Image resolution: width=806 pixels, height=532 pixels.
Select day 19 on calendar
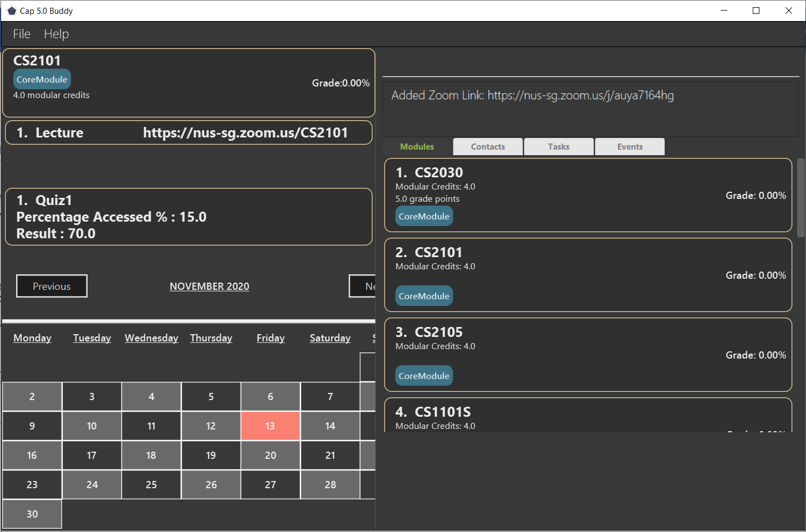point(211,455)
